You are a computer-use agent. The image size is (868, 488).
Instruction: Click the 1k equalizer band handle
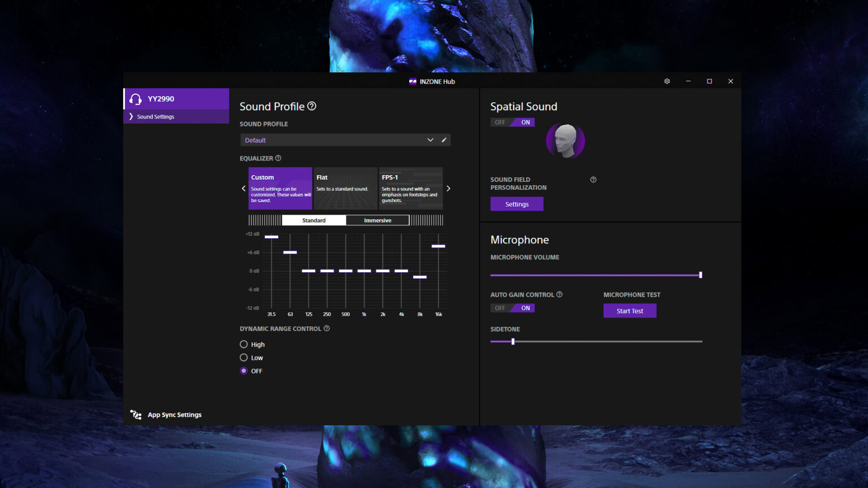point(364,271)
